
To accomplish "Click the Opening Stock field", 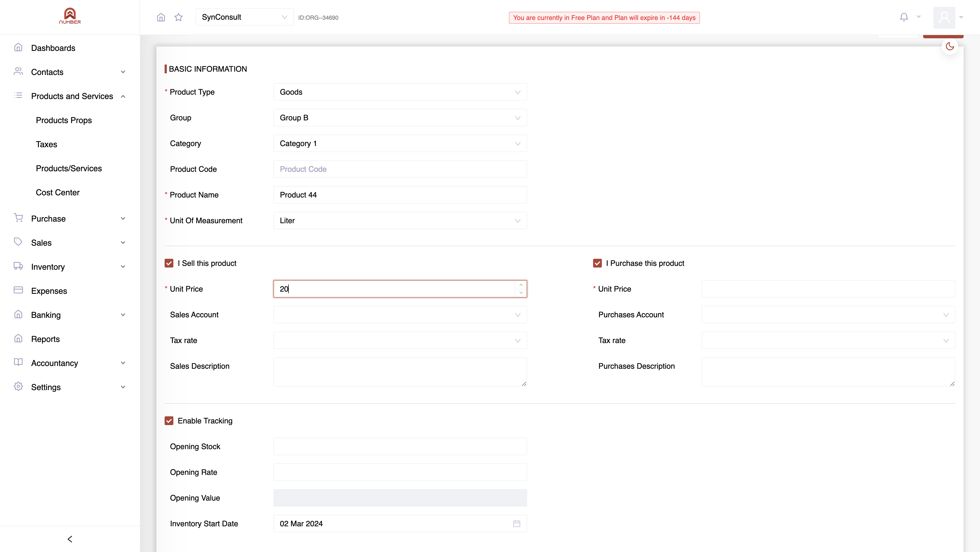I will click(x=400, y=446).
